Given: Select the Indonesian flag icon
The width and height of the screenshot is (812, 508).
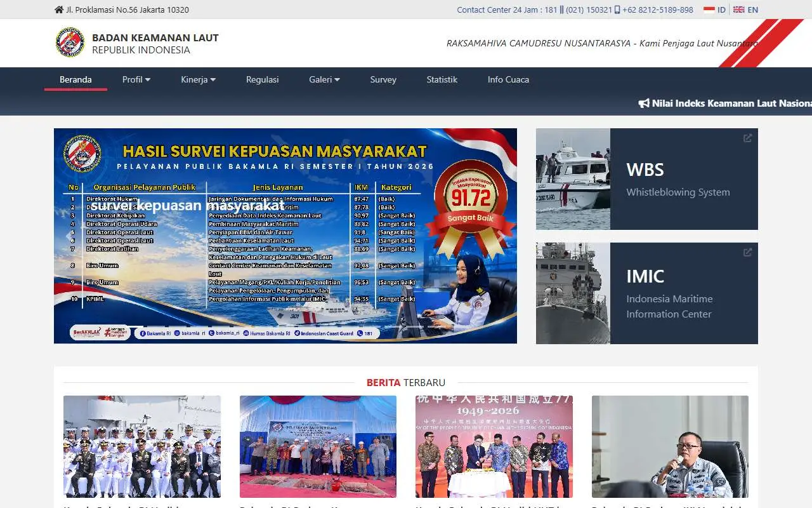Looking at the screenshot, I should (x=709, y=10).
